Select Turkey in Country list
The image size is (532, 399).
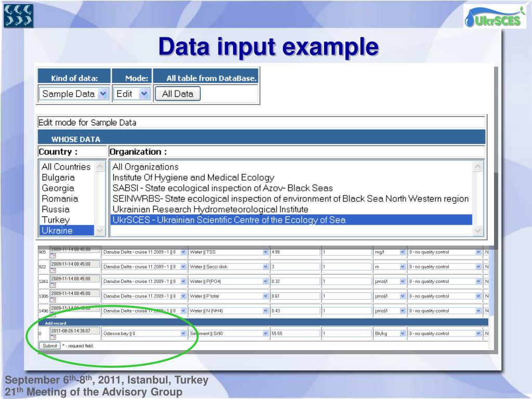[x=66, y=220]
